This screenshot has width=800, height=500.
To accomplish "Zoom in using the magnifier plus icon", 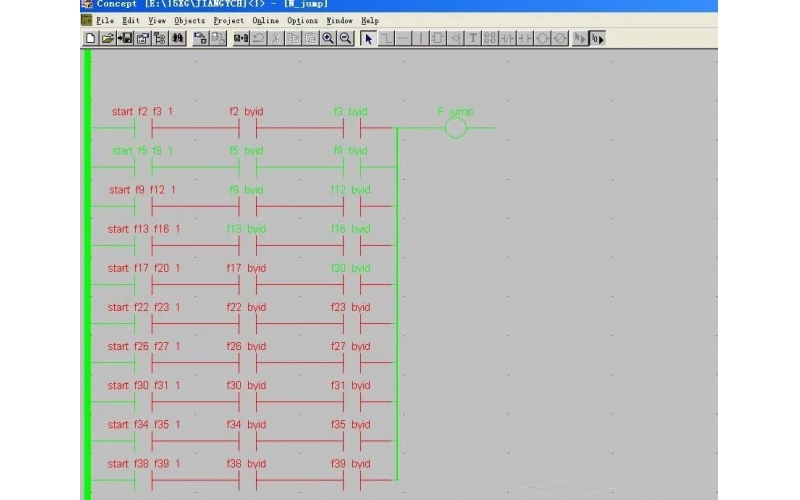I will [328, 38].
